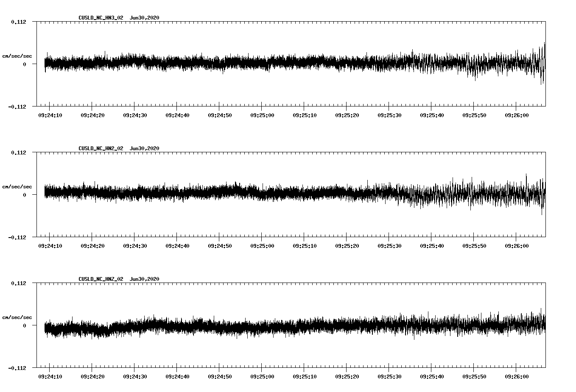Click the cm/sec/sec unit label on HNZ chart

coord(17,317)
